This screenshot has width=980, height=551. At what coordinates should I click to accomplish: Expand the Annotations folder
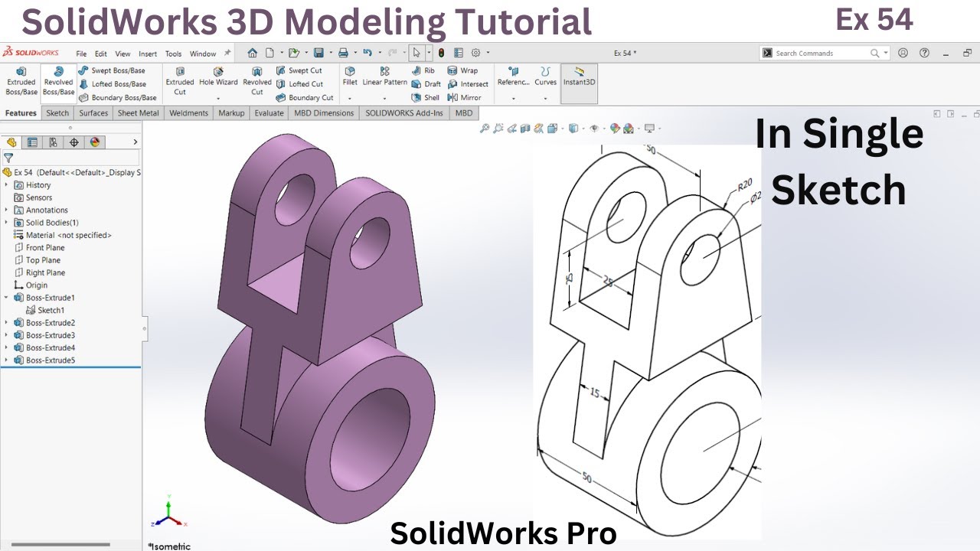(x=7, y=210)
